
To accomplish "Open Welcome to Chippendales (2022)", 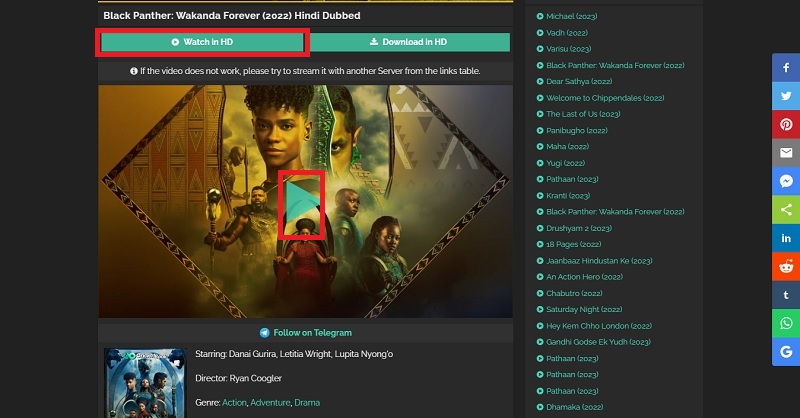I will 601,98.
